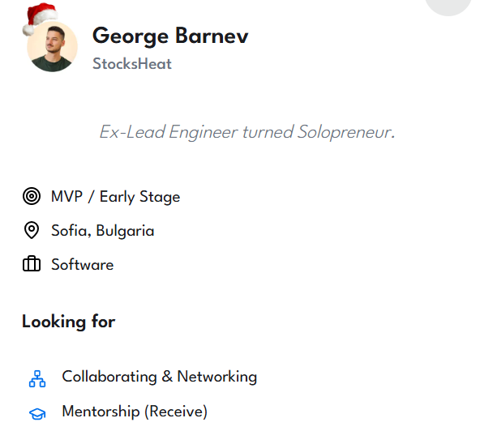Click the blue network hierarchy icon

click(37, 378)
